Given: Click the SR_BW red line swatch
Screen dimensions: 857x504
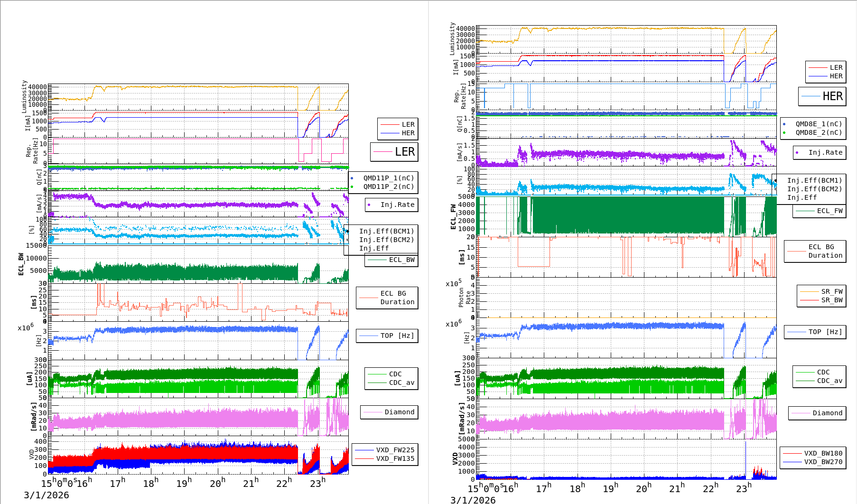Looking at the screenshot, I should pyautogui.click(x=809, y=300).
